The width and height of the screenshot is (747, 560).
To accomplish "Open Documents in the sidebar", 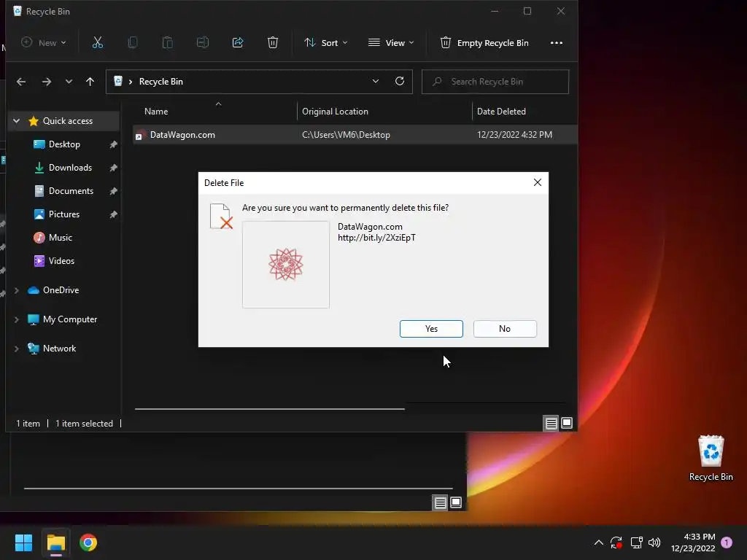I will (71, 191).
